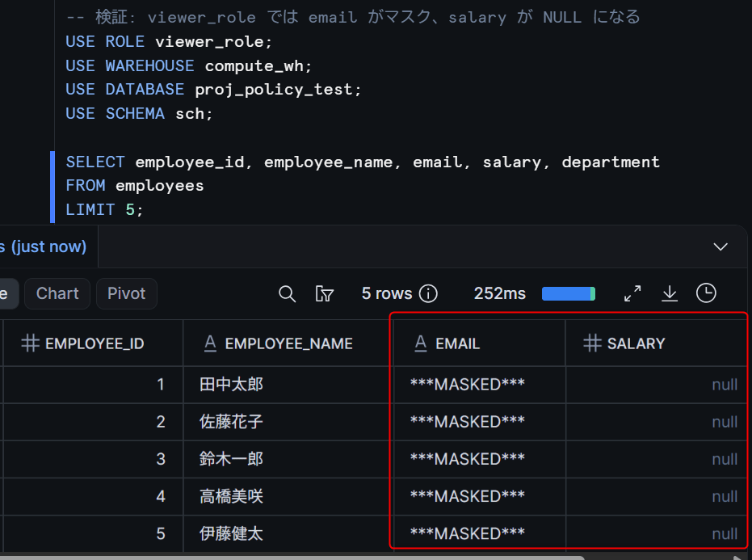
Task: Open the search results magnifier icon
Action: click(x=287, y=293)
